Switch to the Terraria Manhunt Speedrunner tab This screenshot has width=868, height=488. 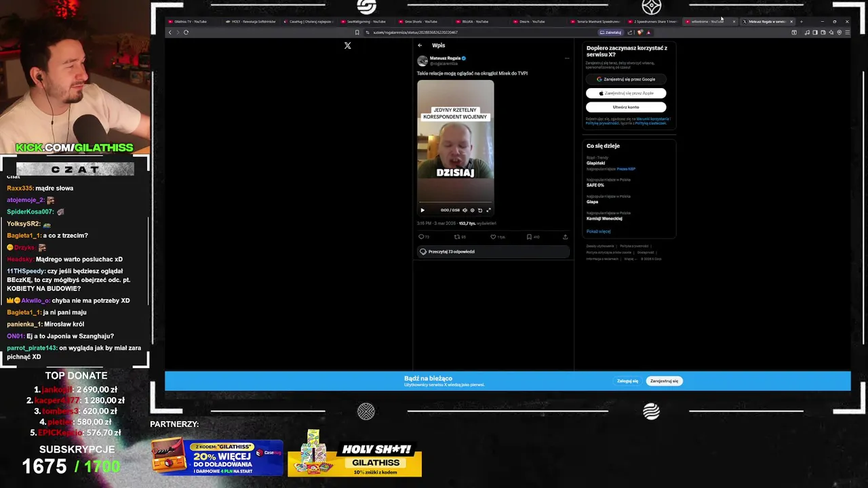tap(597, 22)
